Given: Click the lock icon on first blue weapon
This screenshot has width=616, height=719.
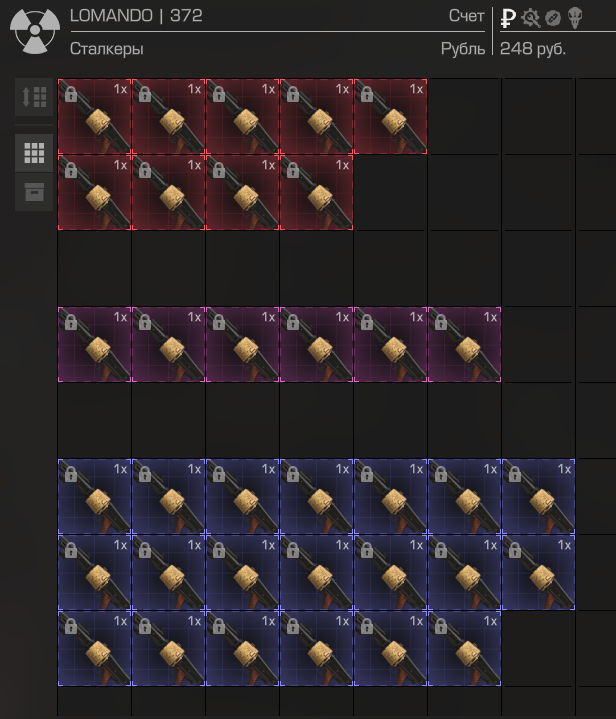Looking at the screenshot, I should [x=71, y=475].
